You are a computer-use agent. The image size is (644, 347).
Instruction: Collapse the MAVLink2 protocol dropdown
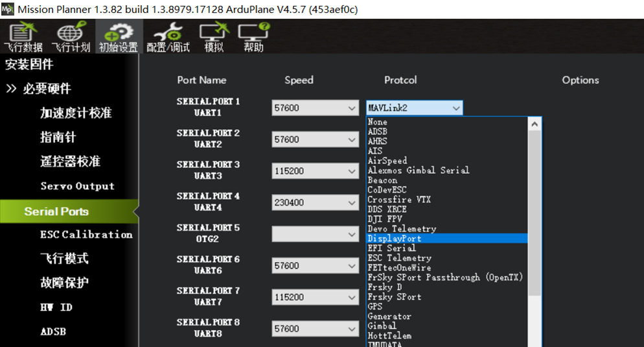[456, 108]
